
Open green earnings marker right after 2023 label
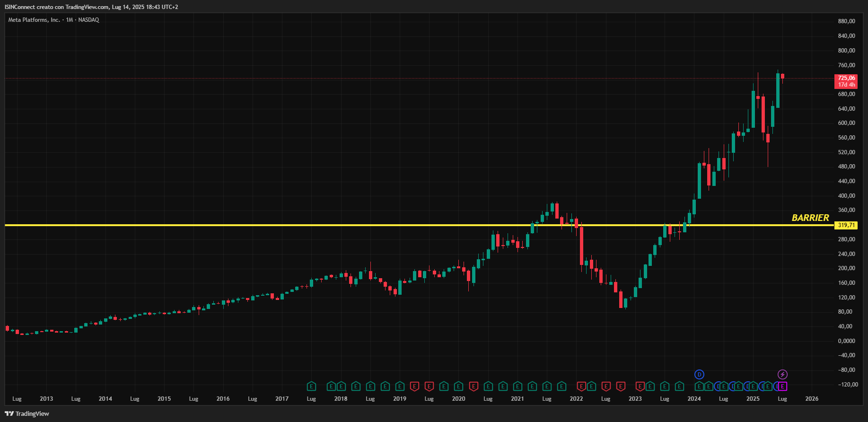(x=650, y=387)
